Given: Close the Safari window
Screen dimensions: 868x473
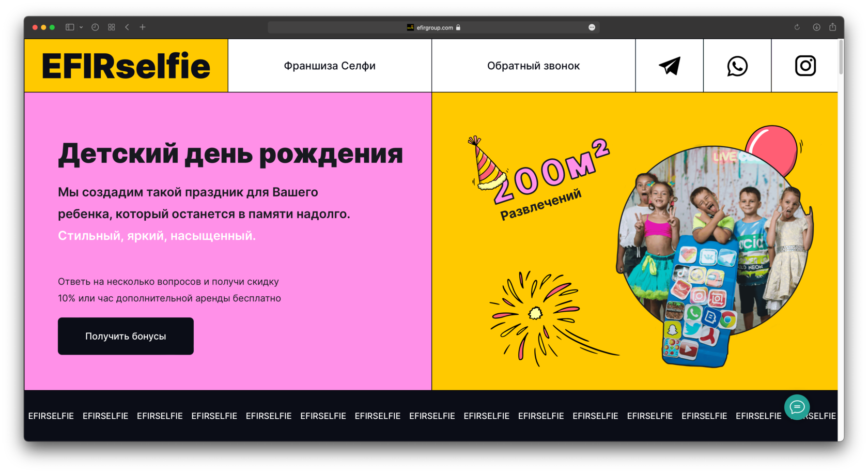Looking at the screenshot, I should [35, 27].
